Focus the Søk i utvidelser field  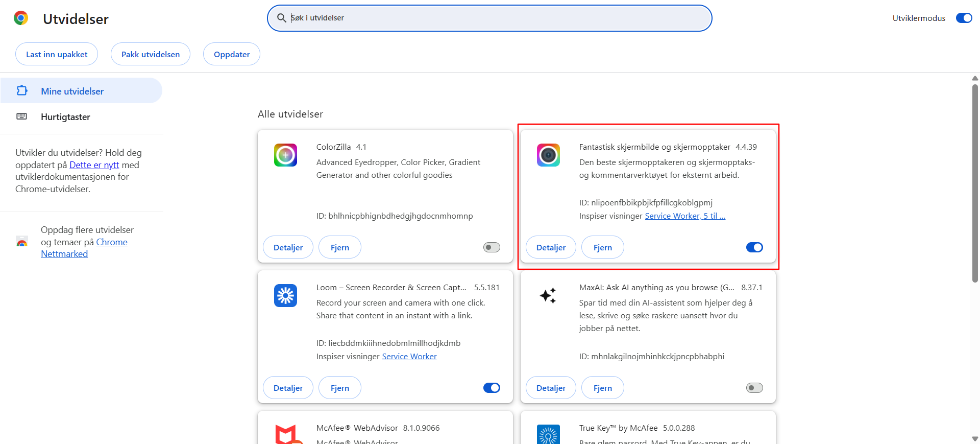[x=489, y=18]
